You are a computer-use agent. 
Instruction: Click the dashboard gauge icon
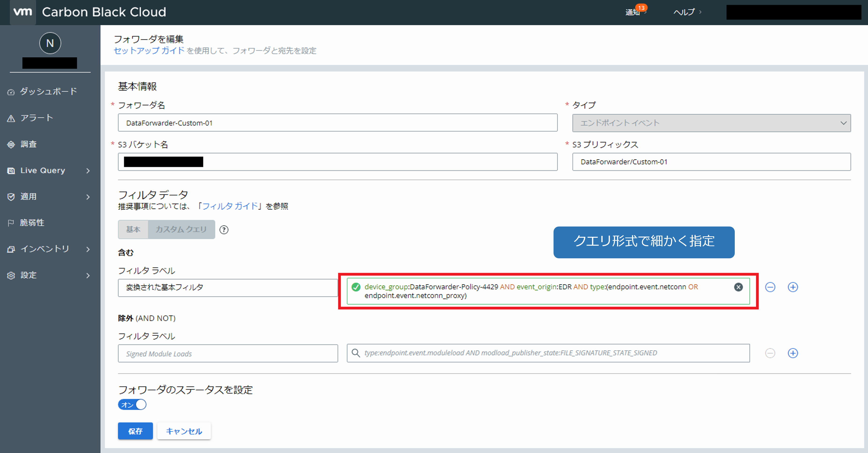(x=11, y=92)
